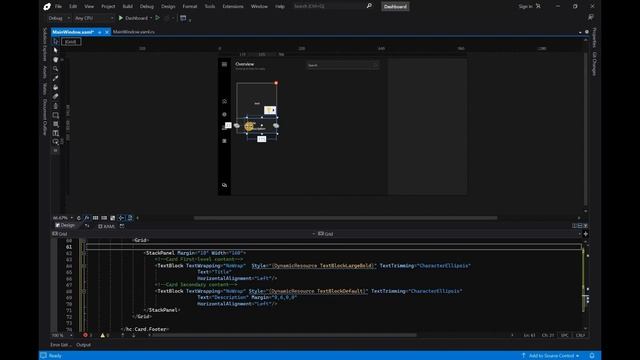The width and height of the screenshot is (640, 360).
Task: Click Sign in link
Action: (x=525, y=7)
